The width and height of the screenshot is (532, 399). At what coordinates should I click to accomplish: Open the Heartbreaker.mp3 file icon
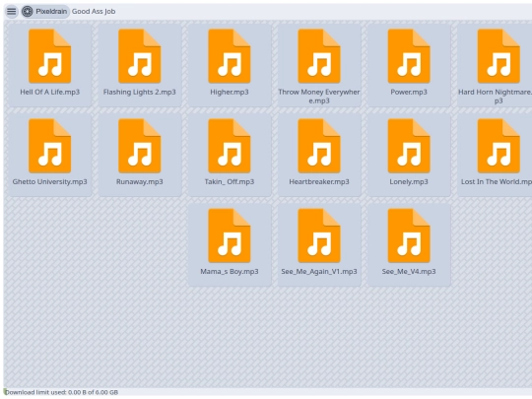point(319,146)
